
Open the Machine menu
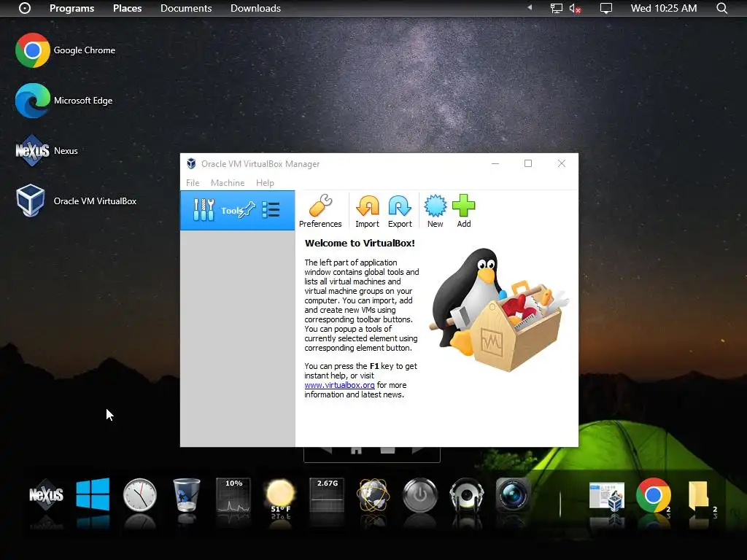(x=228, y=183)
